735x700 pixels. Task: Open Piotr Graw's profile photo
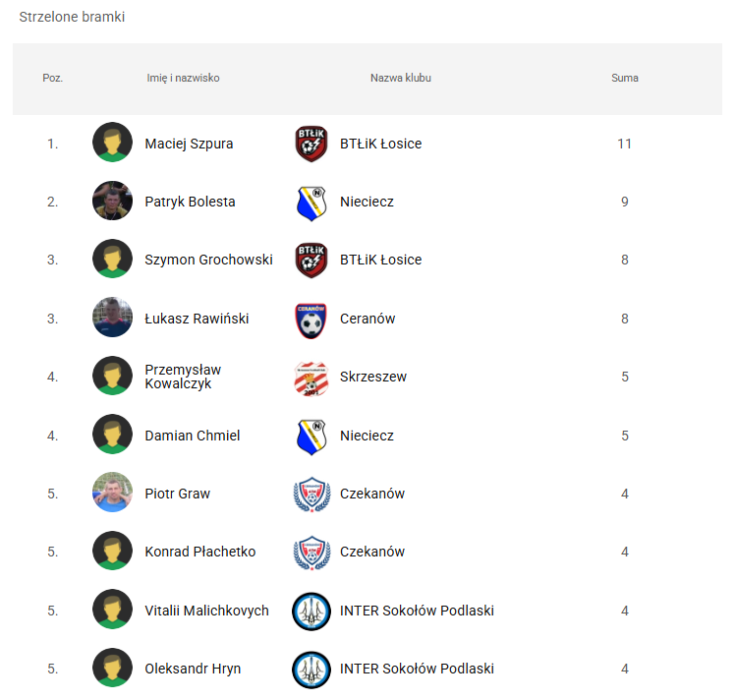[112, 494]
